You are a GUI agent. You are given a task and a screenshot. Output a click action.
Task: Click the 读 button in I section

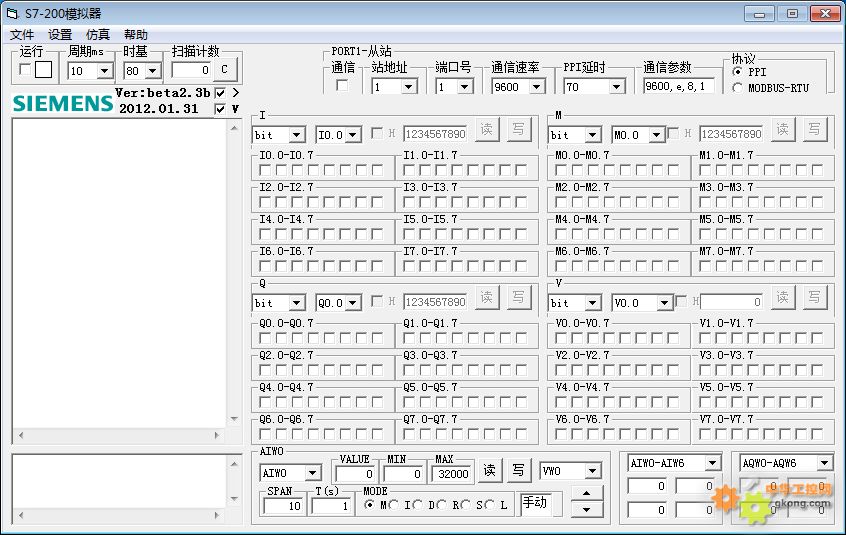pyautogui.click(x=487, y=129)
